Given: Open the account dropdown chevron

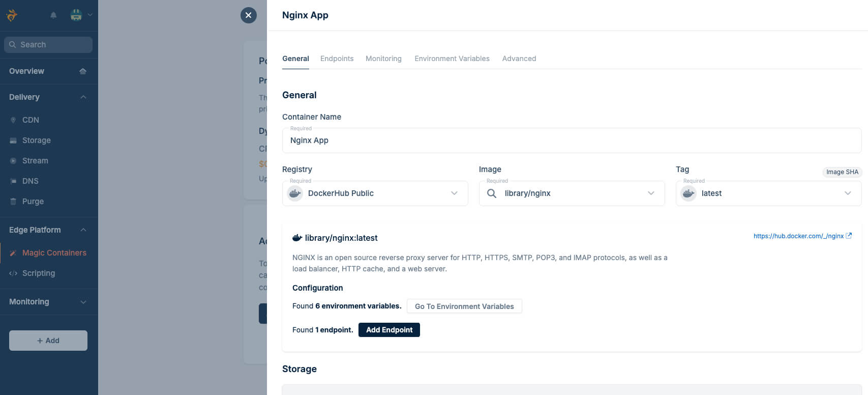Looking at the screenshot, I should [x=90, y=15].
